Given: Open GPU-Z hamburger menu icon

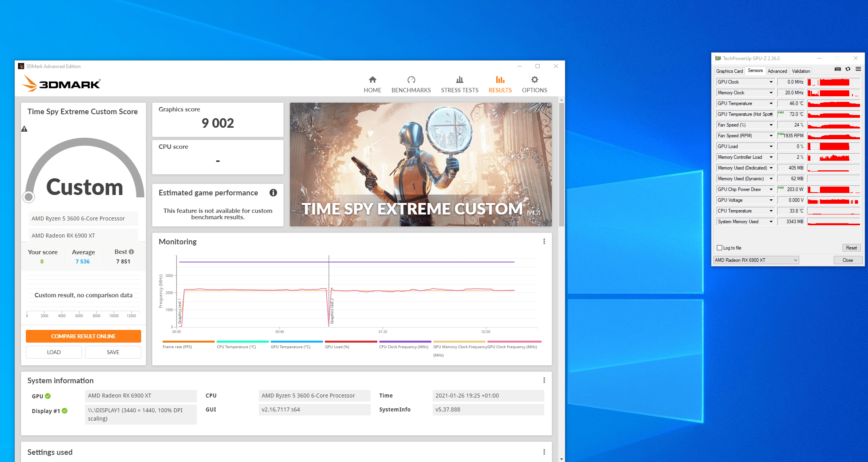Looking at the screenshot, I should pos(858,69).
